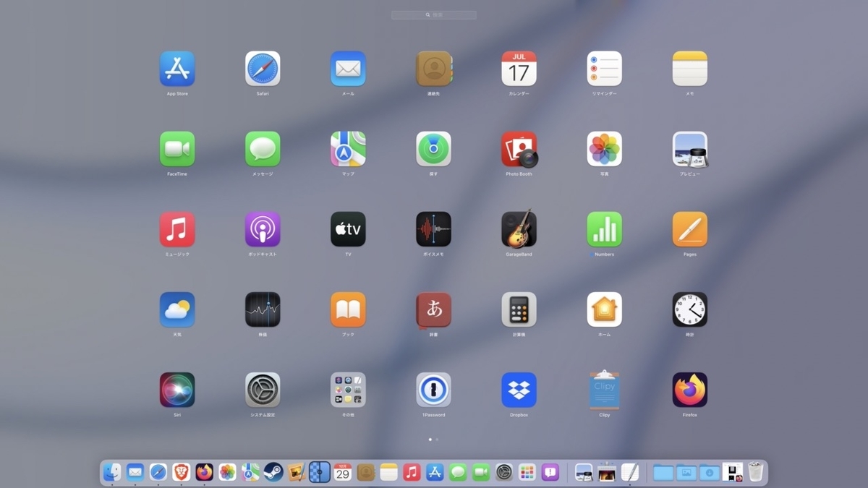The height and width of the screenshot is (488, 868).
Task: Click the Launchpad icon in the Dock
Action: point(527,472)
